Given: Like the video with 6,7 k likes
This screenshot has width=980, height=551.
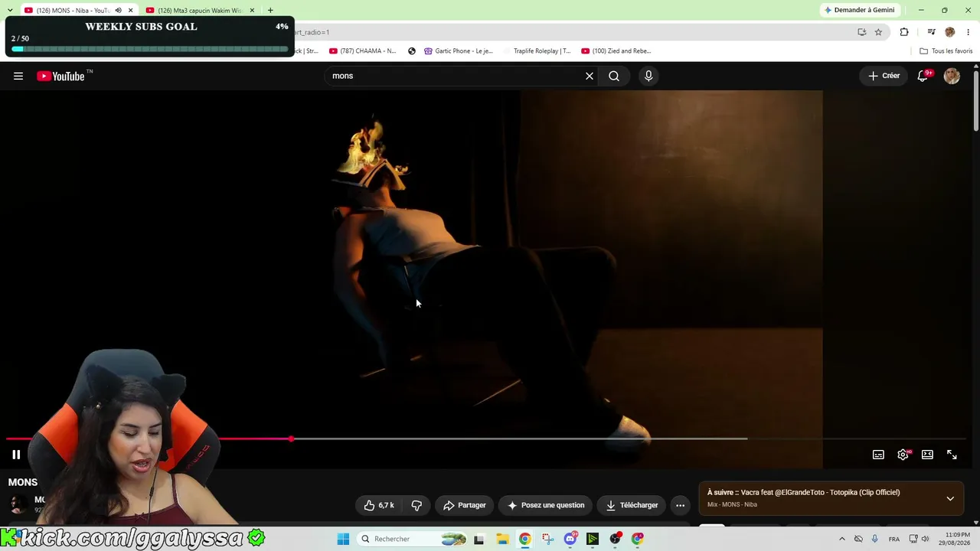Looking at the screenshot, I should (x=380, y=505).
